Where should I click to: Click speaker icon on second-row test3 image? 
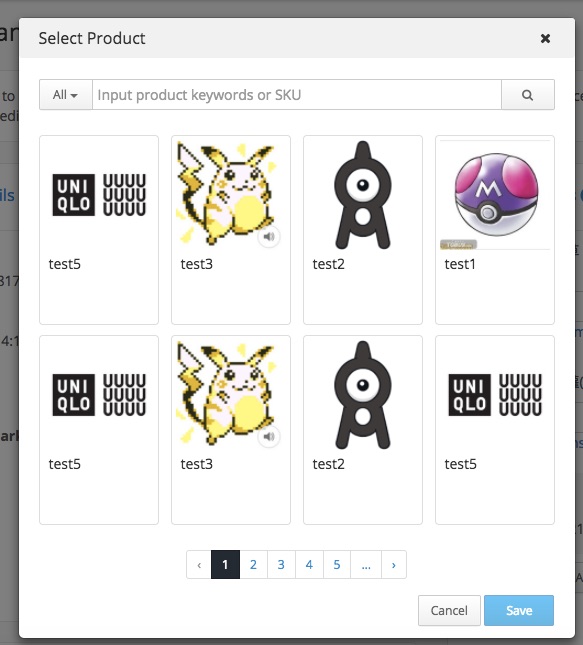pyautogui.click(x=269, y=436)
